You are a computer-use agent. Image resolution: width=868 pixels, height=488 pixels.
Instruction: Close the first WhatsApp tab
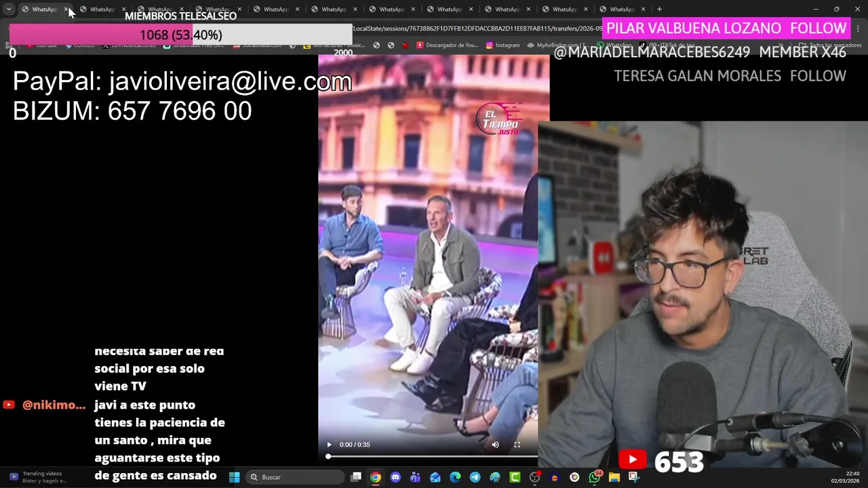pyautogui.click(x=66, y=9)
